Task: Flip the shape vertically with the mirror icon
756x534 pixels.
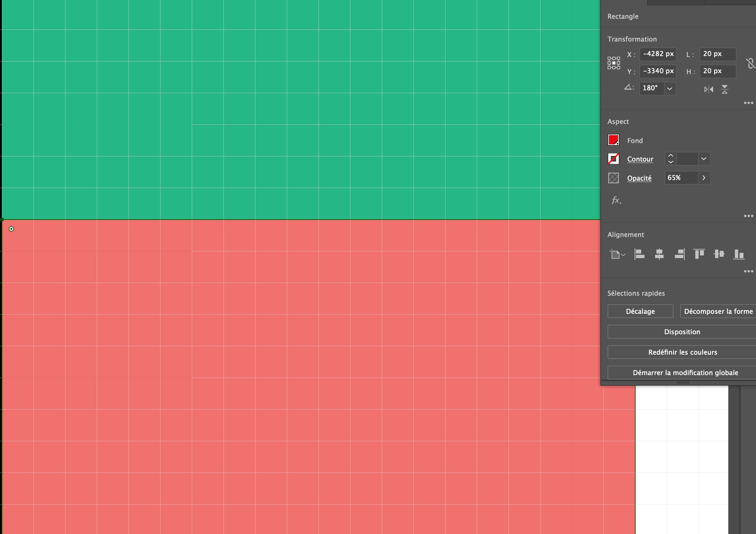Action: click(724, 89)
